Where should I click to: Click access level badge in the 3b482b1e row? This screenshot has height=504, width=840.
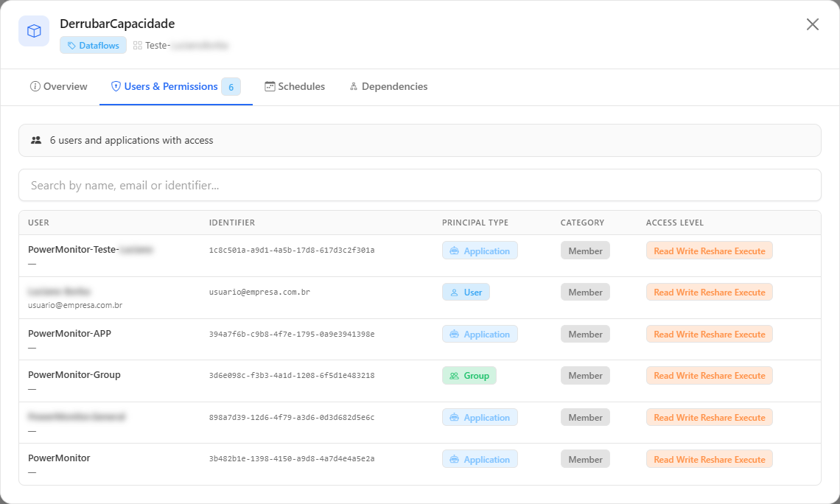point(710,459)
